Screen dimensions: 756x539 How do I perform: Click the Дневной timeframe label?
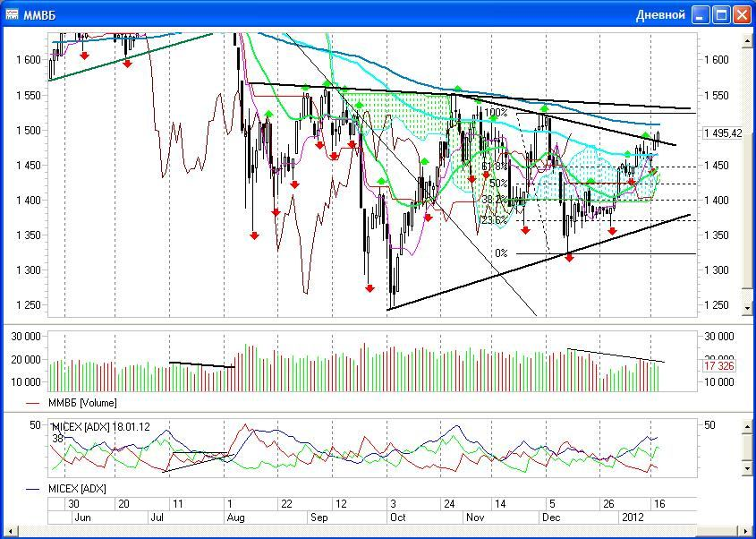point(660,15)
